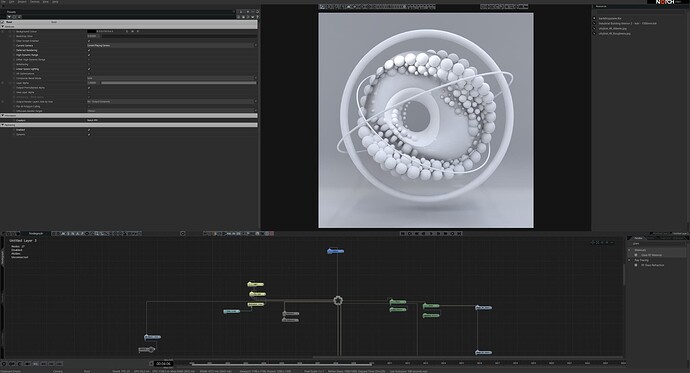
Task: Click the Background Colour black swatch
Action: tap(92, 31)
